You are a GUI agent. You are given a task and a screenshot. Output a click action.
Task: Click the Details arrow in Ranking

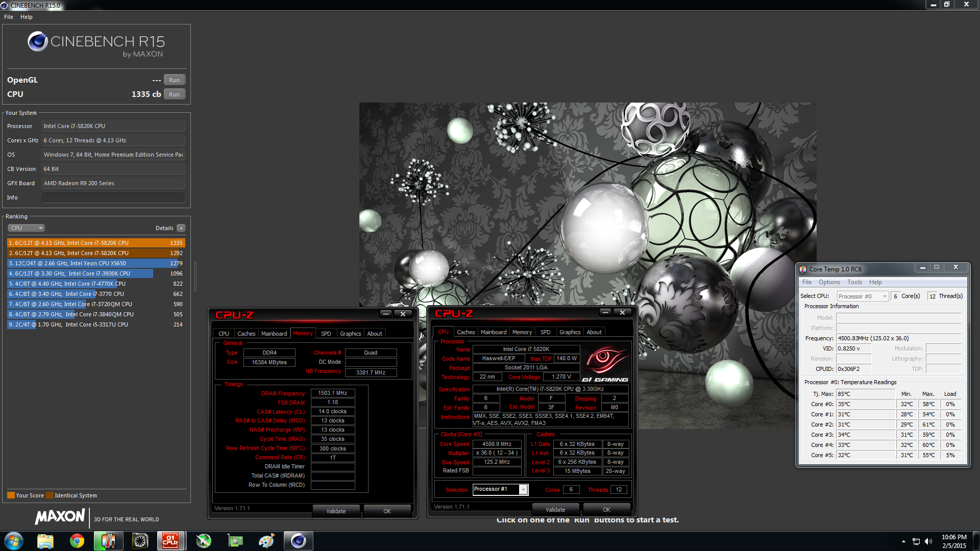tap(181, 228)
